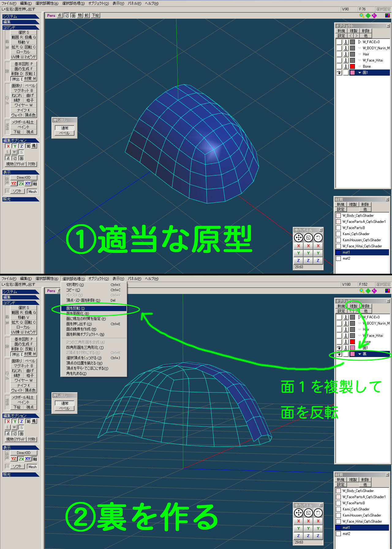392x549 pixels.
Task: Click ベベル in the step ① 押し出し dialog
Action: [x=65, y=133]
